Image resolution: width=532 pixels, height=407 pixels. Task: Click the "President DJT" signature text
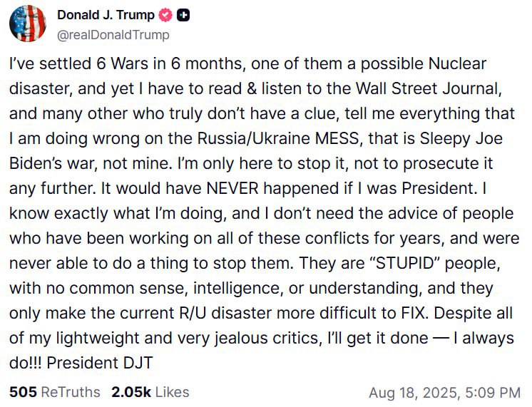(100, 363)
